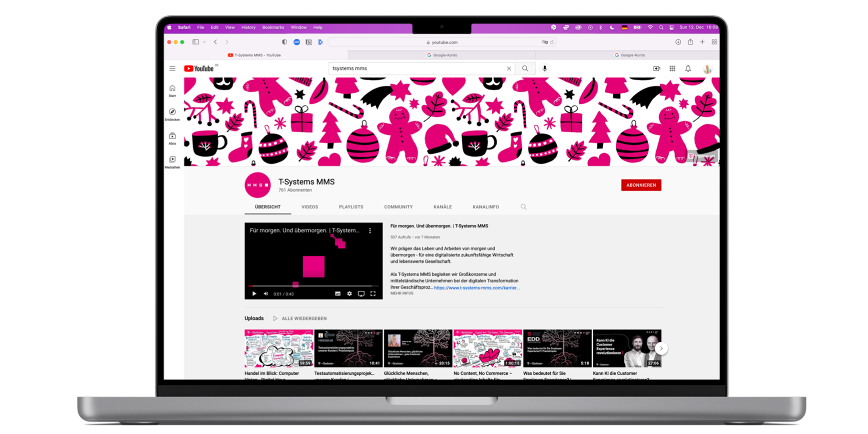The image size is (868, 434).
Task: Open the t-systems-mms.com karriere link
Action: [476, 288]
